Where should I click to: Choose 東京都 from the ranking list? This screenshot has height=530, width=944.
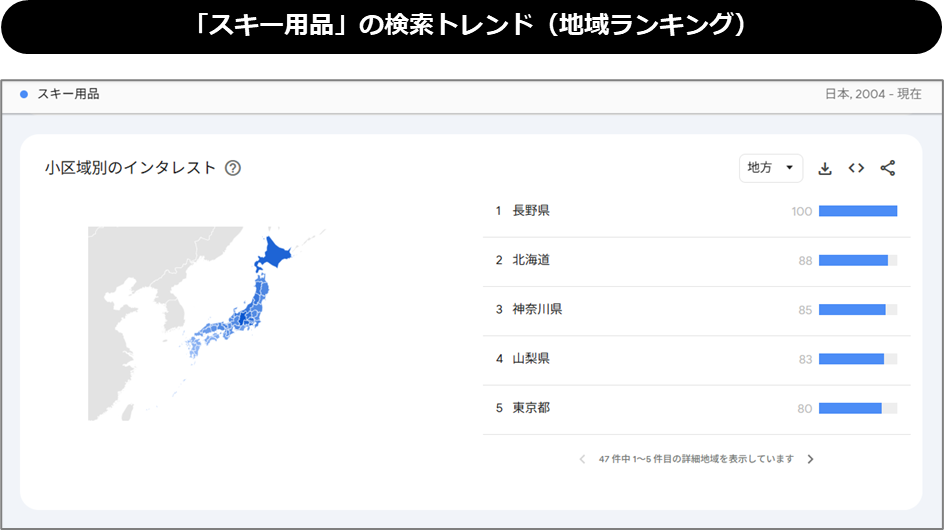(x=531, y=408)
